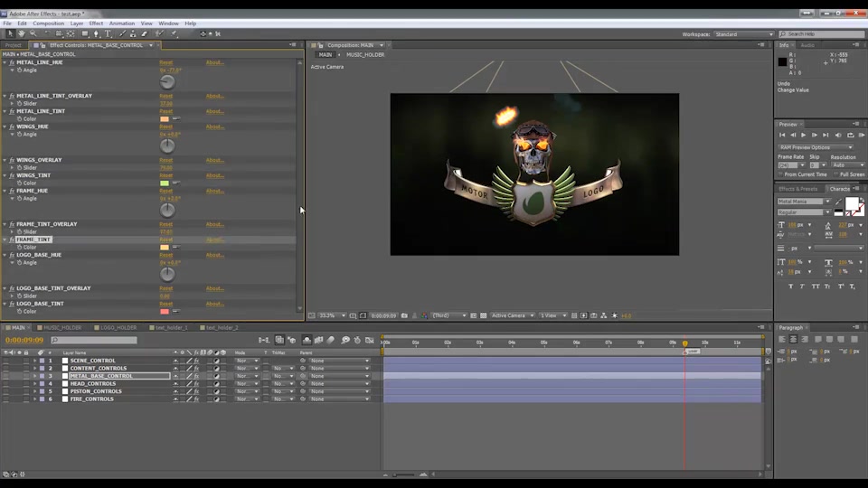
Task: Select the Zoom tool in toolbar
Action: (33, 33)
